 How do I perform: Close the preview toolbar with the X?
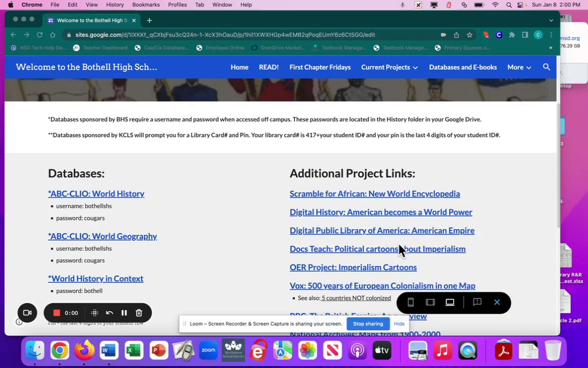[x=497, y=302]
